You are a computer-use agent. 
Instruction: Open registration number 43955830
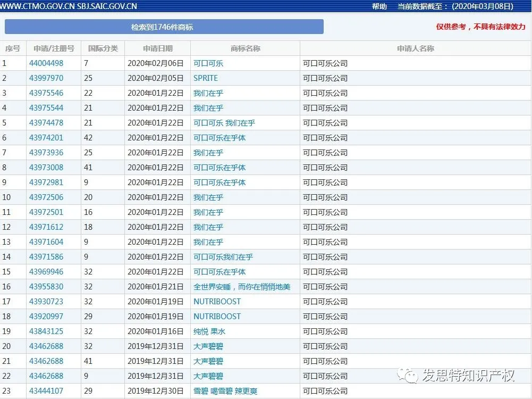(46, 287)
